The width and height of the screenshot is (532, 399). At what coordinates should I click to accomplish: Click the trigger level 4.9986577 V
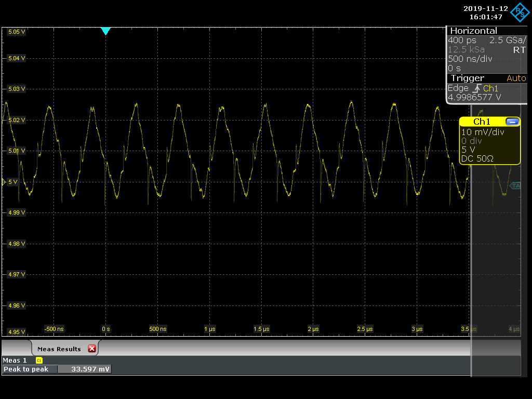pos(474,97)
